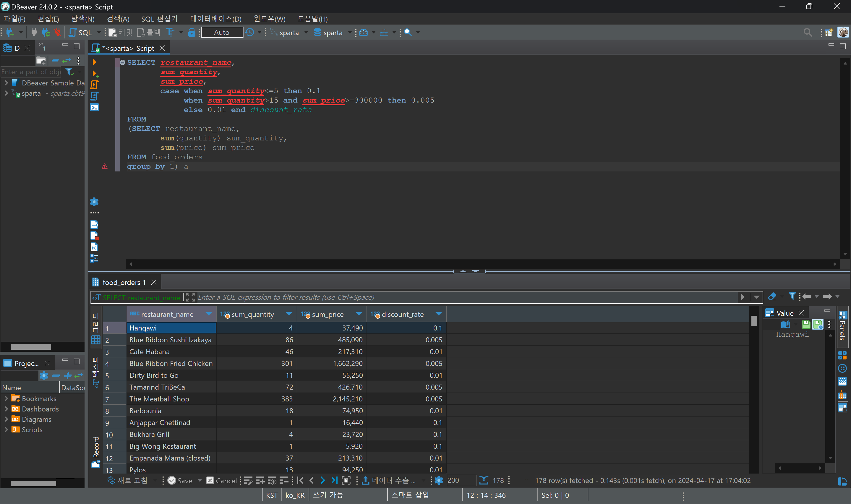Toggle the Record view mode

click(96, 452)
